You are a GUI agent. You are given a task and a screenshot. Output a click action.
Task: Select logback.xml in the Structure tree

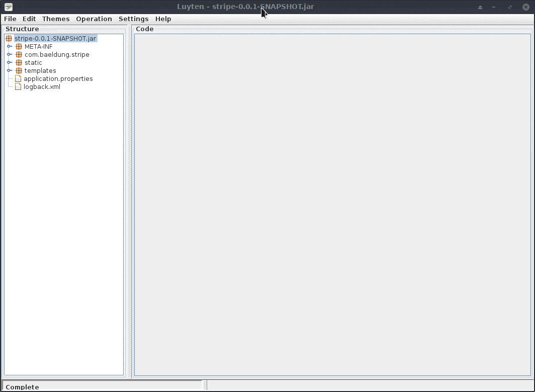point(42,86)
